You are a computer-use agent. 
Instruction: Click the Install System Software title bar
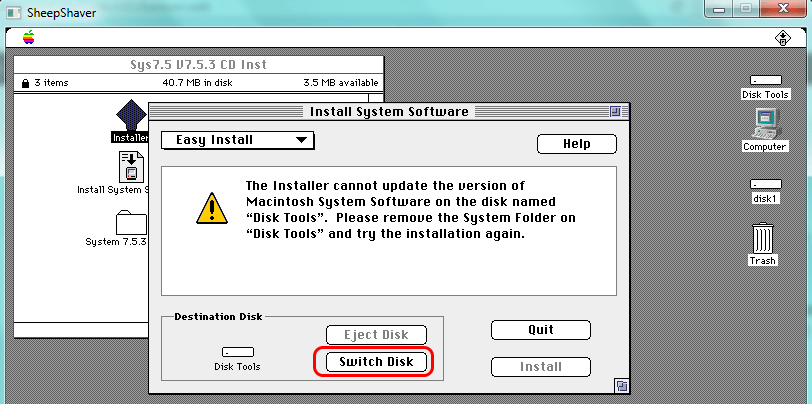[389, 111]
